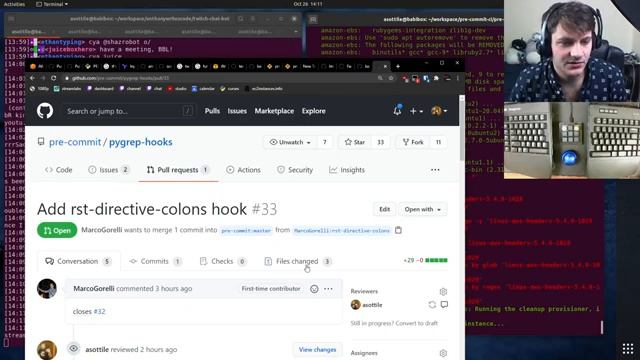Open the terminal tabs dropdown arrow
The image size is (640, 360).
(296, 31)
